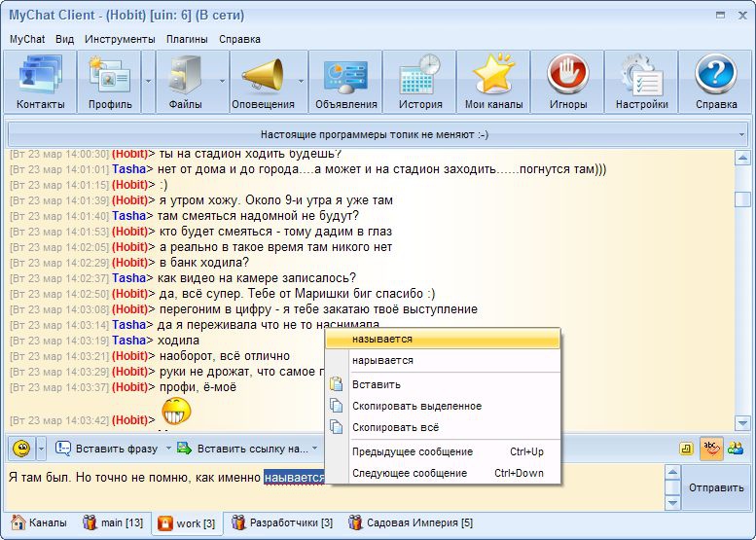Switch to the Разработчики [3] tab
756x540 pixels.
pos(282,522)
